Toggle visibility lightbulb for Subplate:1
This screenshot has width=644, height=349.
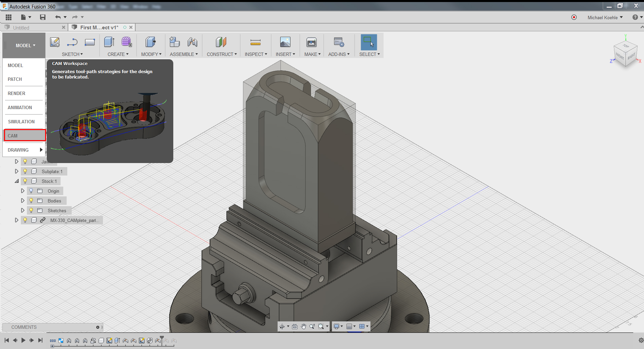tap(25, 171)
